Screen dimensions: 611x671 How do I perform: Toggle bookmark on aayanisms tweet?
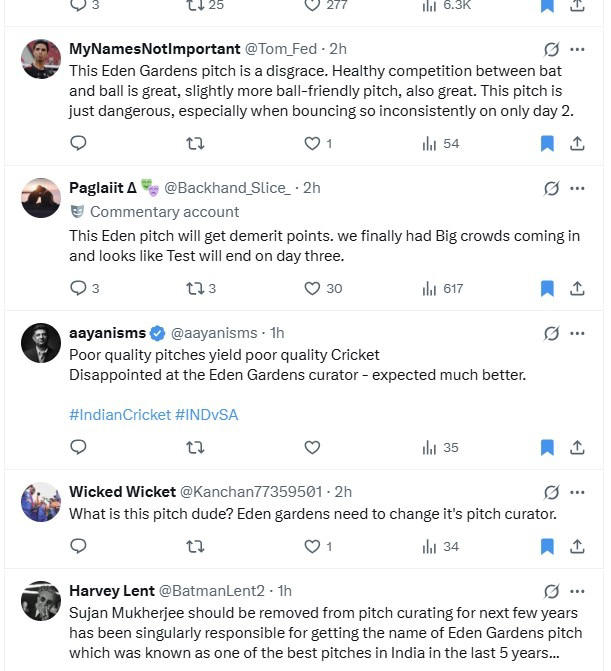pos(547,447)
